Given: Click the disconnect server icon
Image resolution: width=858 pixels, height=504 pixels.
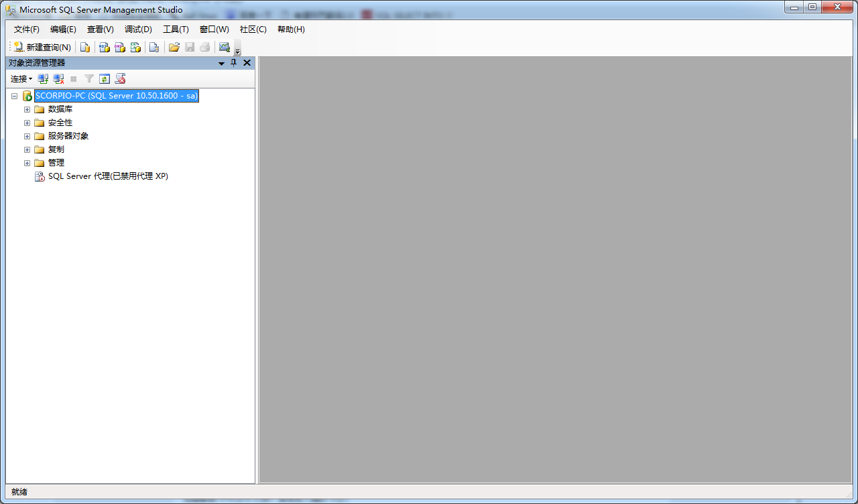Looking at the screenshot, I should (59, 79).
